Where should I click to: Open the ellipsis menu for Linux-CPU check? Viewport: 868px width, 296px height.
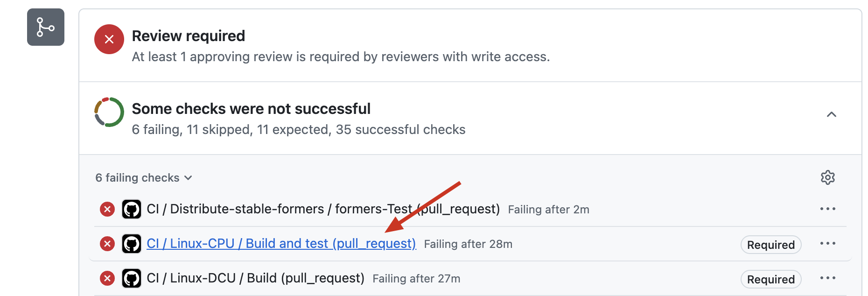click(828, 243)
